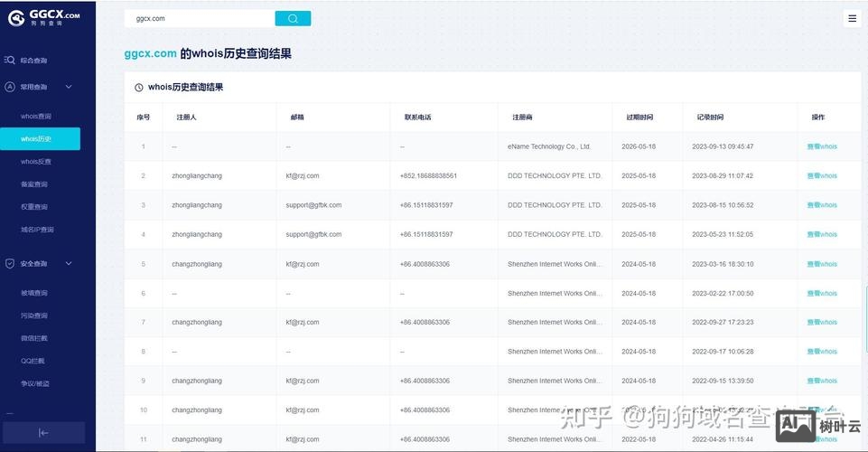Click 查看whois for row 1
This screenshot has height=452, width=868.
pyautogui.click(x=822, y=146)
